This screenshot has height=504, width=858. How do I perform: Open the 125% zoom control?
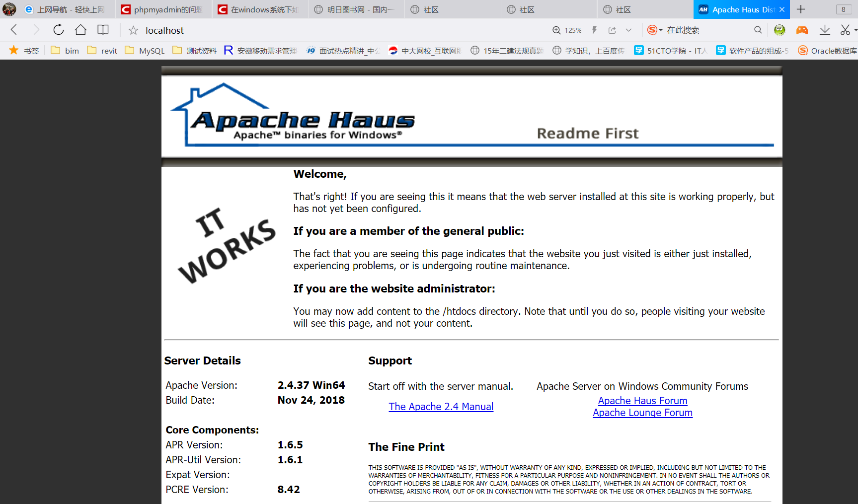point(567,30)
